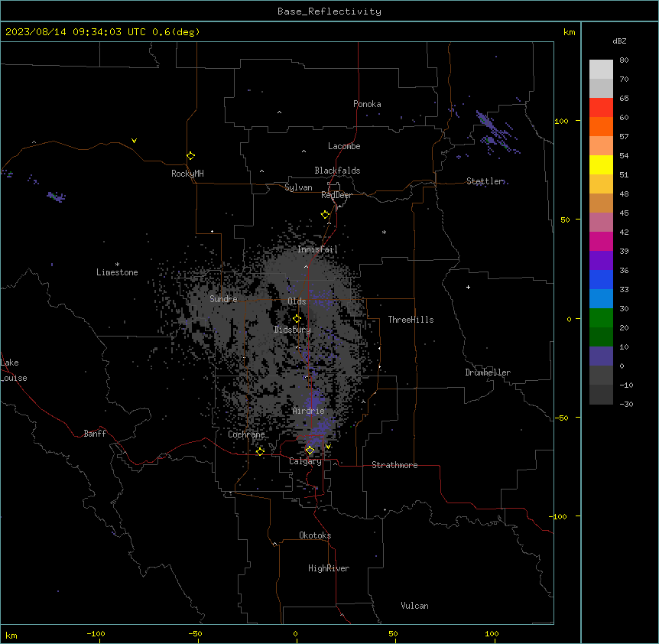Pick the bright yellow 51-54 dBZ swatch
The width and height of the screenshot is (659, 644).
coord(601,164)
